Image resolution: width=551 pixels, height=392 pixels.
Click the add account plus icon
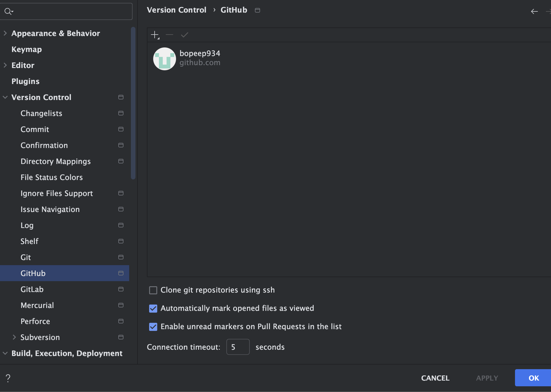(155, 35)
